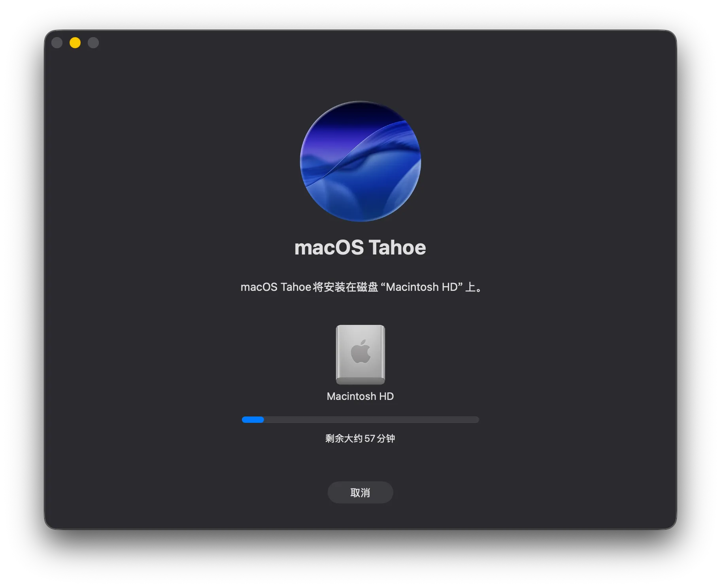The height and width of the screenshot is (588, 721).
Task: Click the 上。 ending of the install sentence
Action: 473,287
